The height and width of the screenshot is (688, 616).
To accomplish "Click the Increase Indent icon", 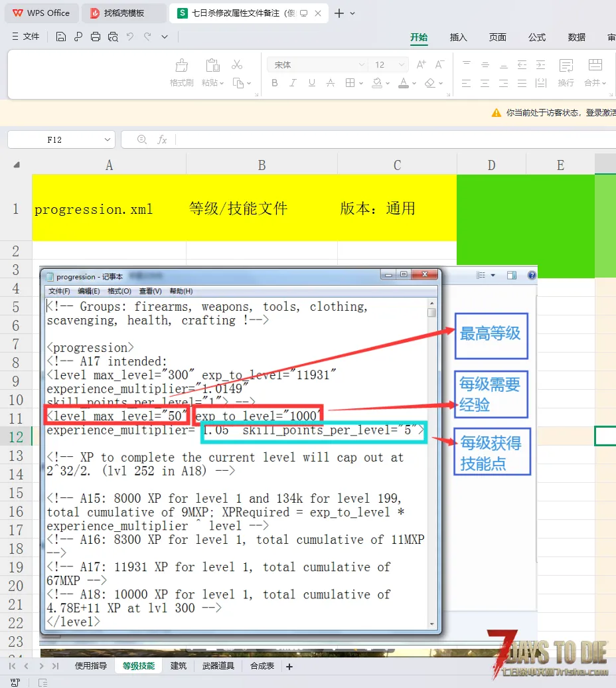I will pos(540,65).
